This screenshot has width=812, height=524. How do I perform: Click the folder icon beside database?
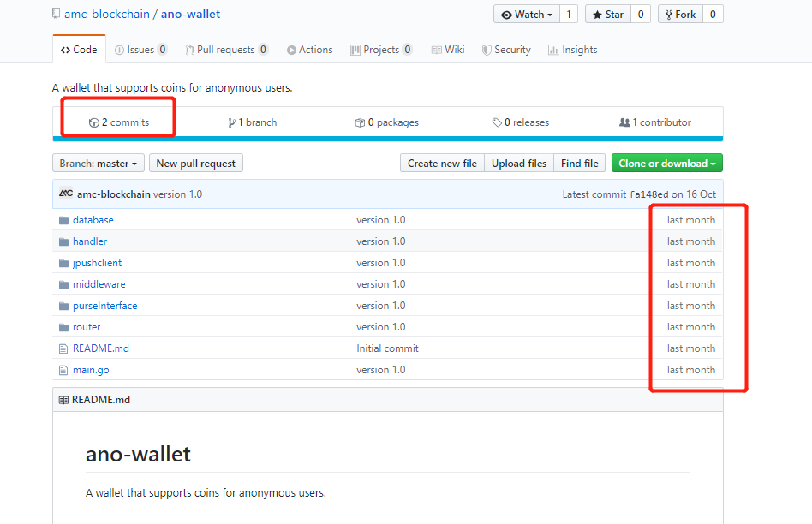63,221
